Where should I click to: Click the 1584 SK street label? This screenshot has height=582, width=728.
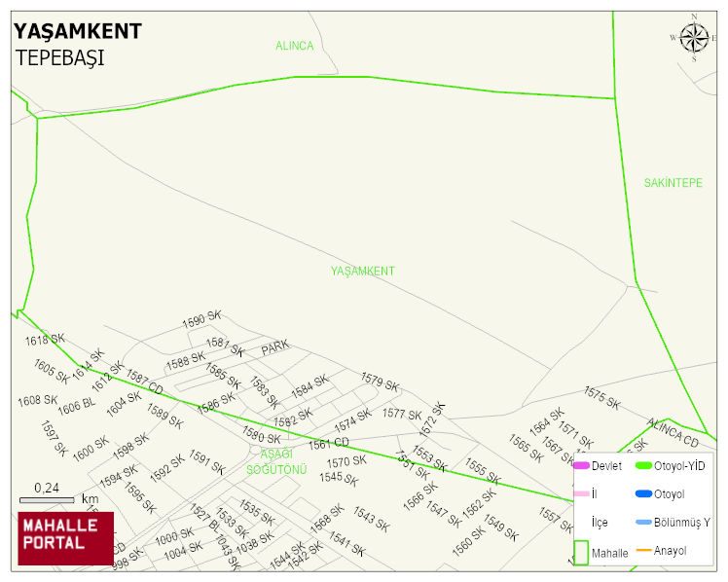(x=309, y=387)
